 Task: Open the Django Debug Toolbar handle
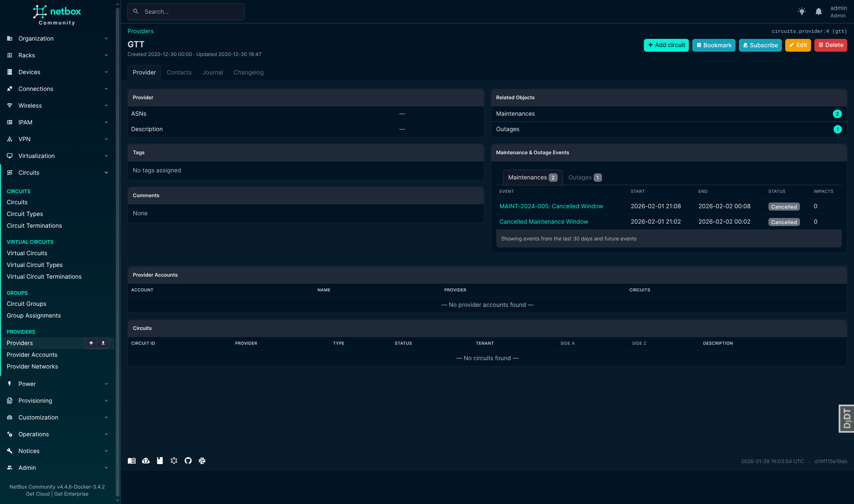(847, 418)
